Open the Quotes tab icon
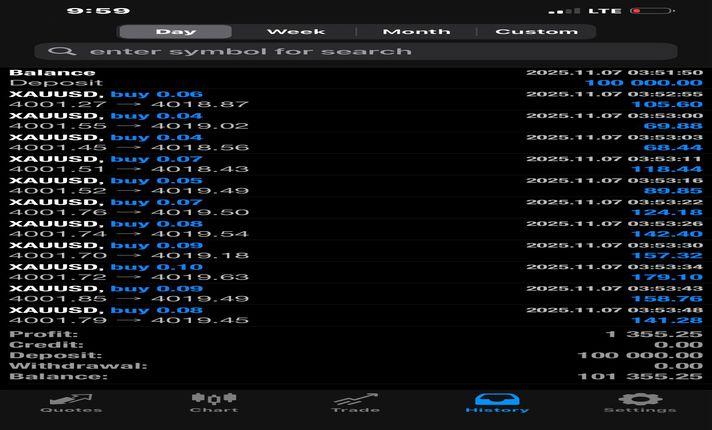This screenshot has height=430, width=712. click(71, 399)
